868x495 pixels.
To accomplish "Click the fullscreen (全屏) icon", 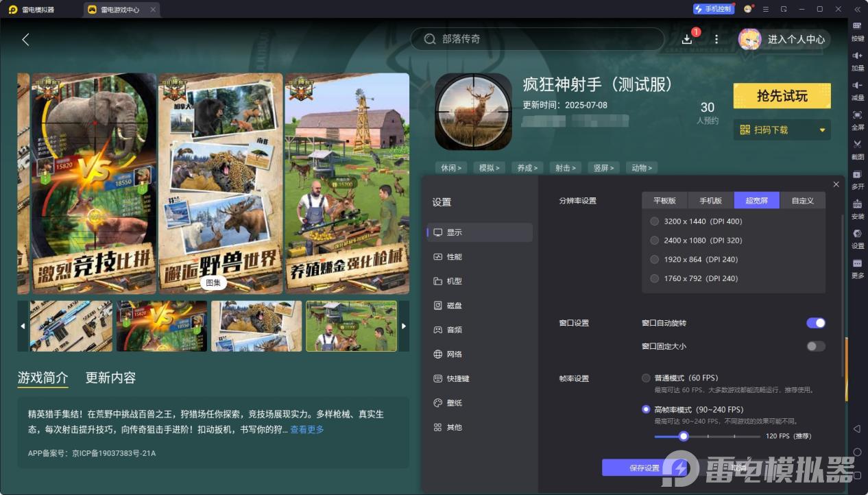I will (x=857, y=115).
